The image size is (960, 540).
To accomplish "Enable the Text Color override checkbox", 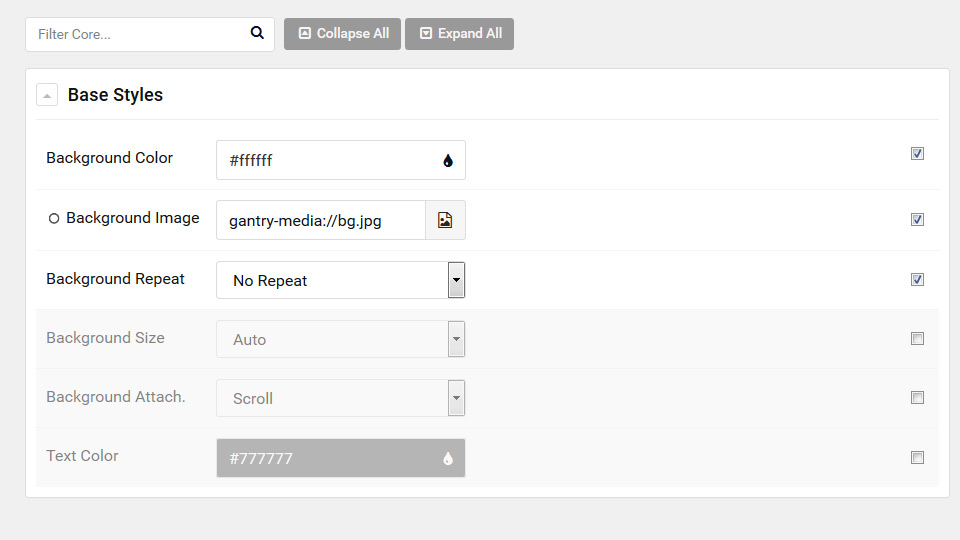I will tap(917, 457).
